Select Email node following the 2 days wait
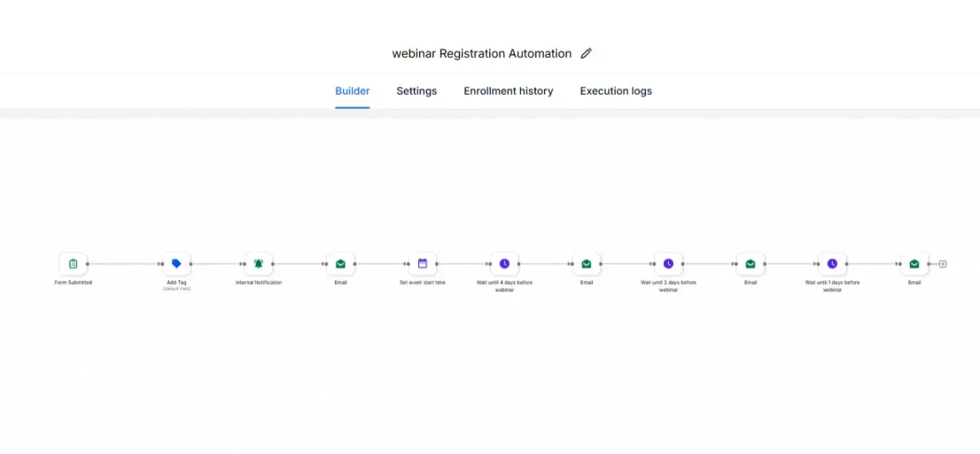 click(x=751, y=264)
